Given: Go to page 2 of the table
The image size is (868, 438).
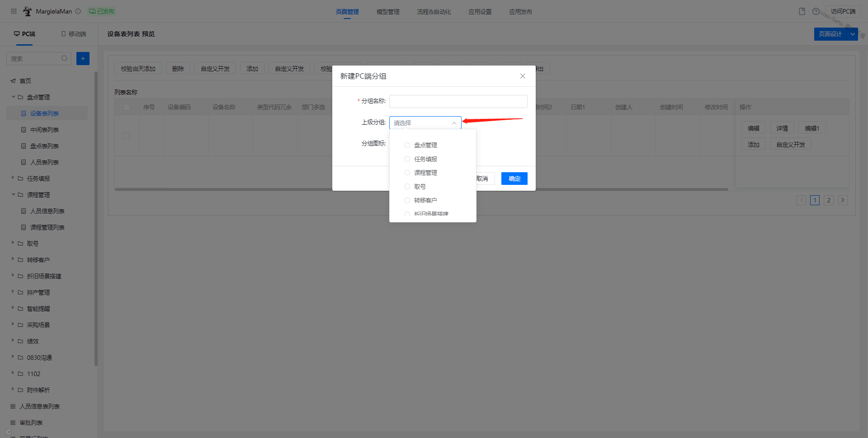Looking at the screenshot, I should click(x=829, y=200).
